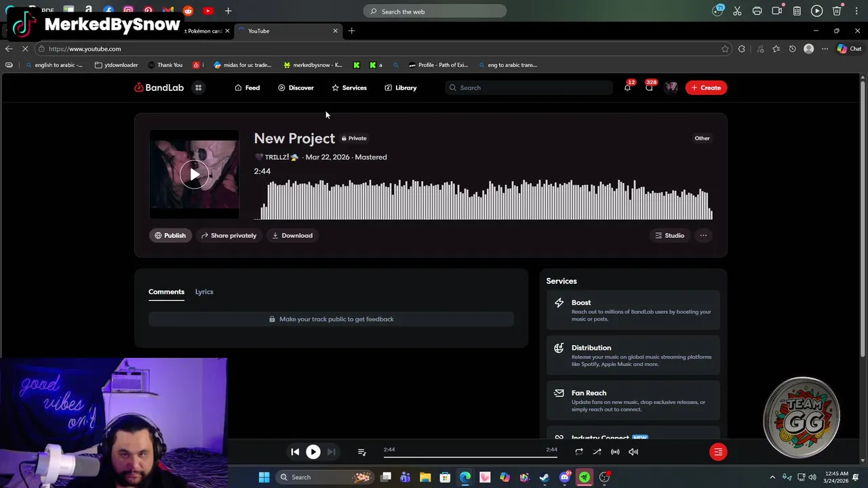Open browser history icon
Screen dimensions: 868x488
pos(792,49)
